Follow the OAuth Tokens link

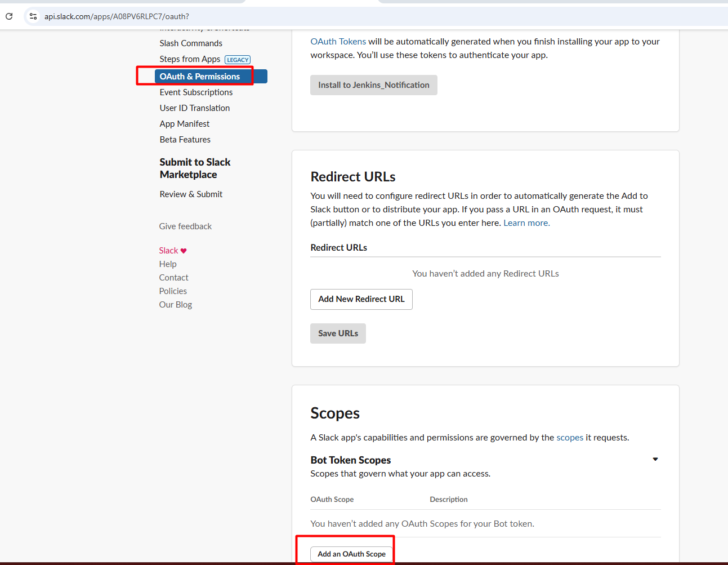click(338, 42)
